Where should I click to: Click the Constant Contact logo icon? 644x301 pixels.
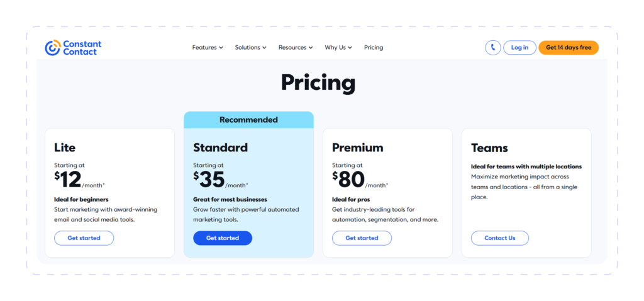(x=53, y=48)
